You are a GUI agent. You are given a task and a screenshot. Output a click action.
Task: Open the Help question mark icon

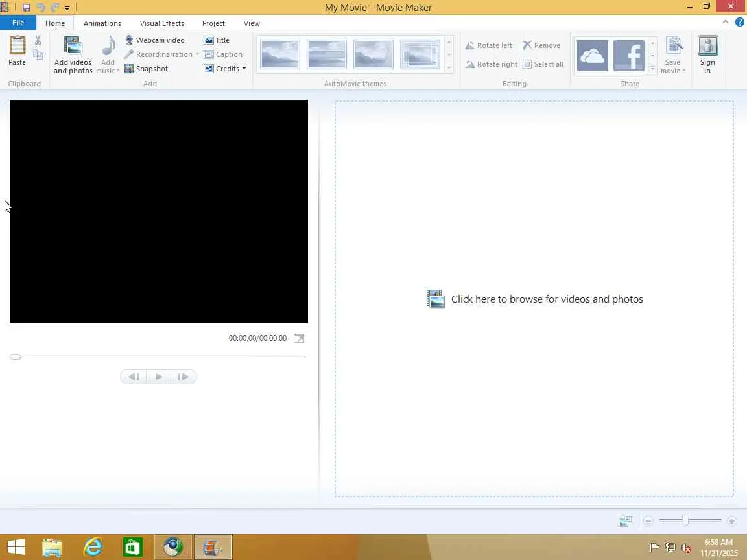(739, 22)
